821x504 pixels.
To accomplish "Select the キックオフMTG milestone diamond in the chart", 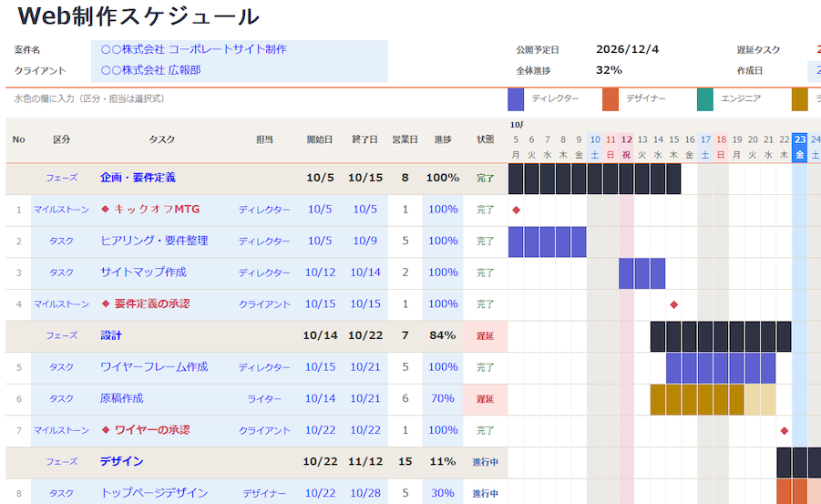I will (x=517, y=211).
